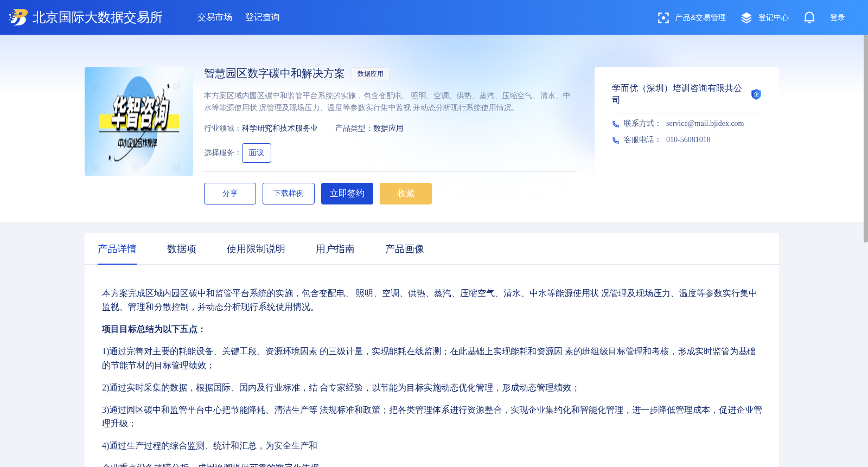868x467 pixels.
Task: Open 登记查询 in the top menu
Action: [263, 17]
